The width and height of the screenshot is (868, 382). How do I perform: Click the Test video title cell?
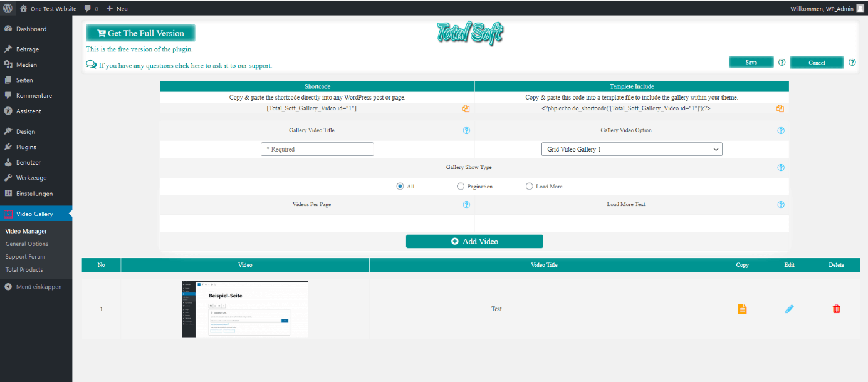coord(496,309)
